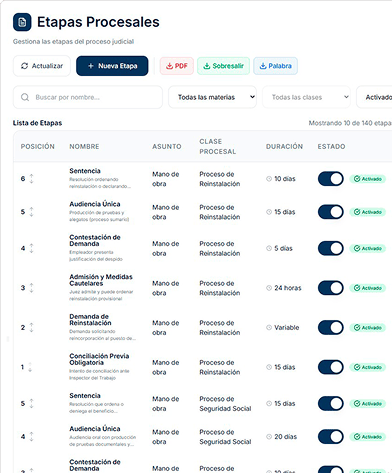Click the ESTADO column header
This screenshot has height=473, width=392.
pyautogui.click(x=331, y=146)
